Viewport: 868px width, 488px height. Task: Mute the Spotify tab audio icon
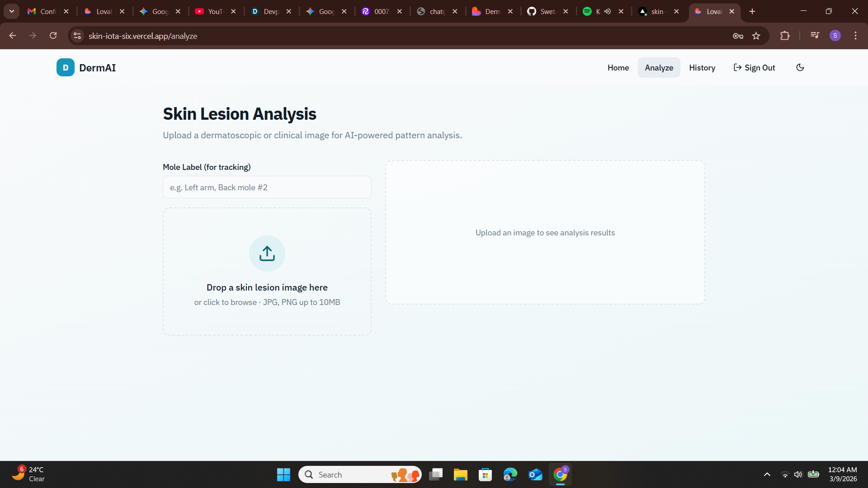point(607,12)
